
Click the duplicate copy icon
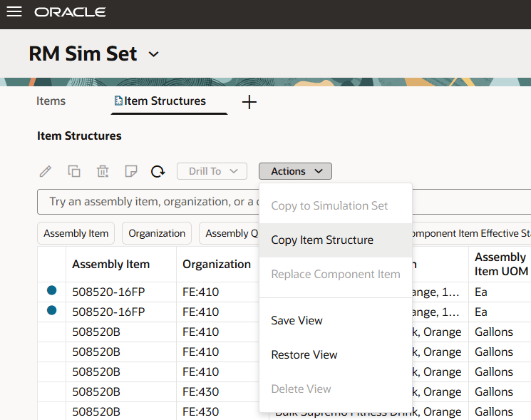pyautogui.click(x=74, y=171)
